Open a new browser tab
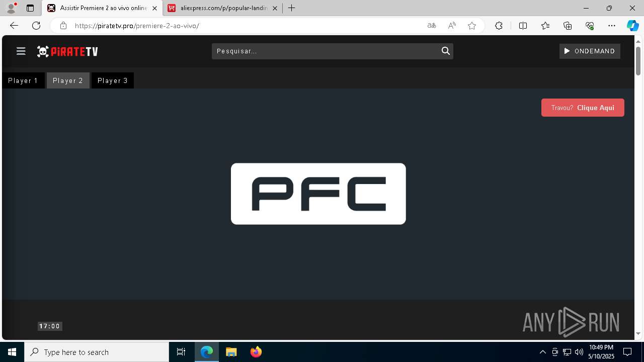This screenshot has height=362, width=644. click(291, 8)
